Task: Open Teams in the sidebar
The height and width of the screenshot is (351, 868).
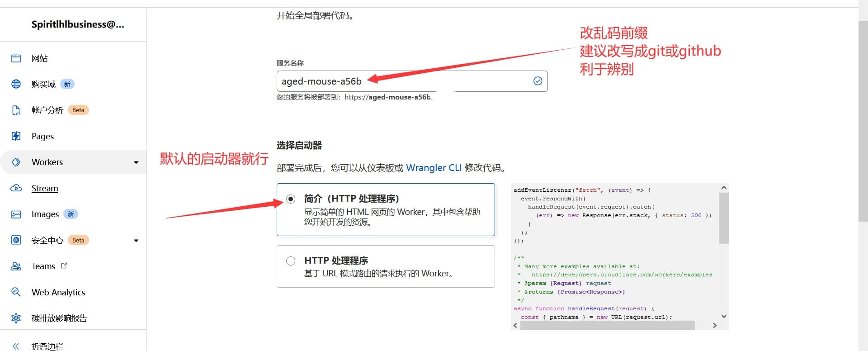Action: (43, 266)
